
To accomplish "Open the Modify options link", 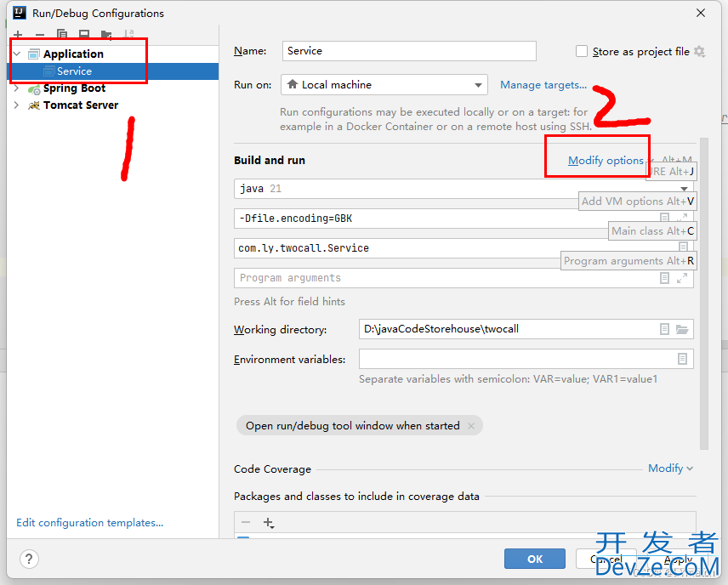I will point(606,161).
